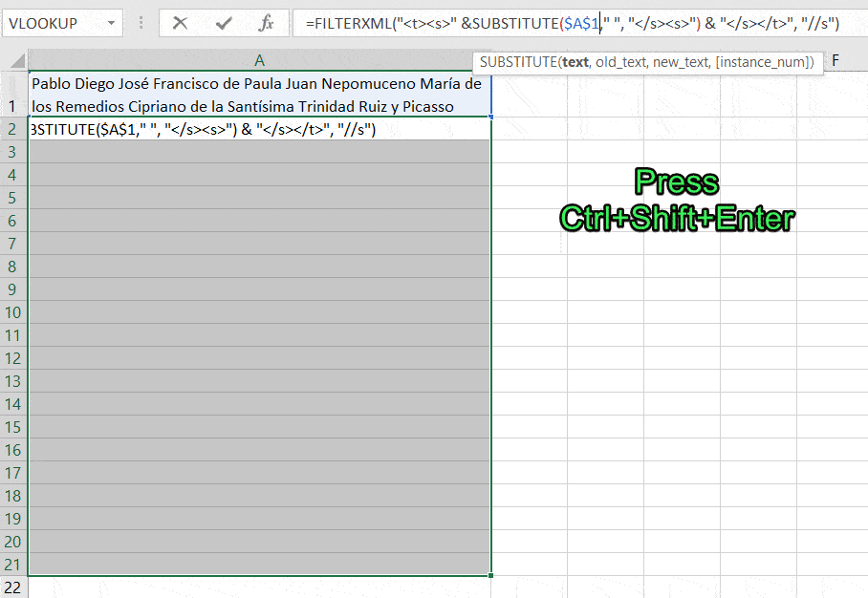Select the row 12 header

pos(13,359)
